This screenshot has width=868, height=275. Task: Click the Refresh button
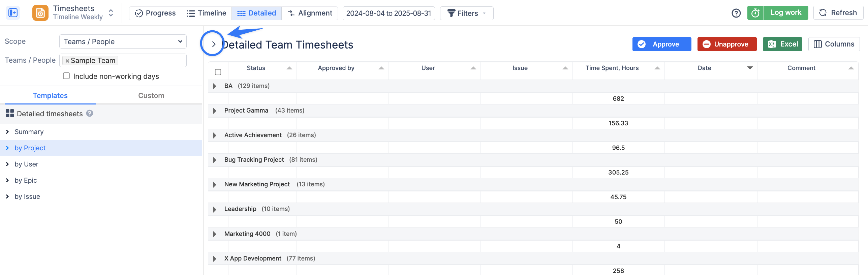(838, 13)
